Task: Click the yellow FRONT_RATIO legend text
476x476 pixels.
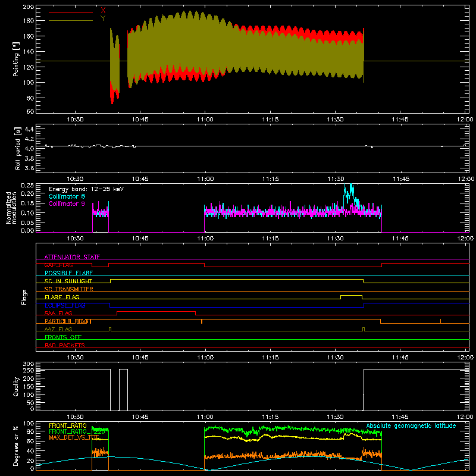Action: pos(68,425)
